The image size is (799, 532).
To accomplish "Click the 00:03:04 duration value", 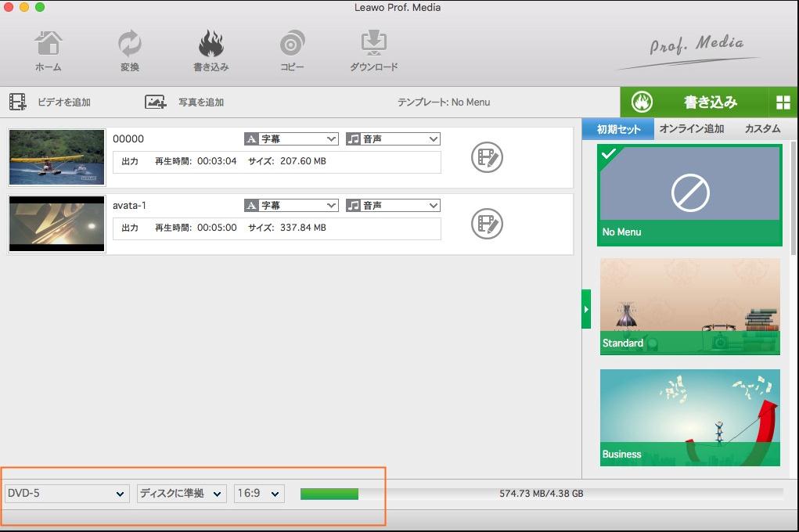I will (217, 161).
